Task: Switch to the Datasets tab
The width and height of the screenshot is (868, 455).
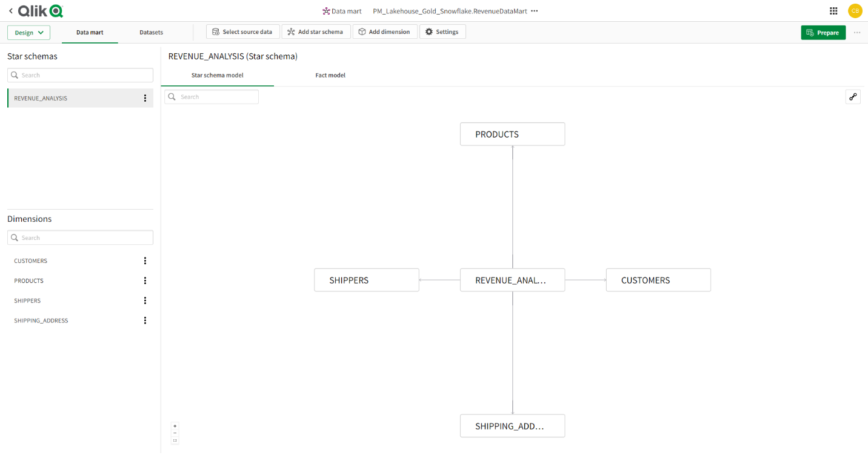Action: pyautogui.click(x=151, y=32)
